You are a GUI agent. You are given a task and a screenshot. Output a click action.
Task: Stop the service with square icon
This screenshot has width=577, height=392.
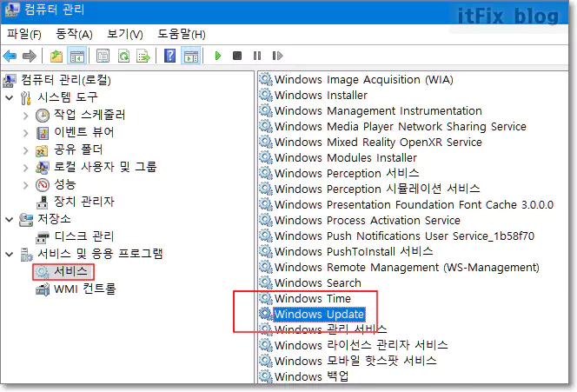tap(237, 56)
